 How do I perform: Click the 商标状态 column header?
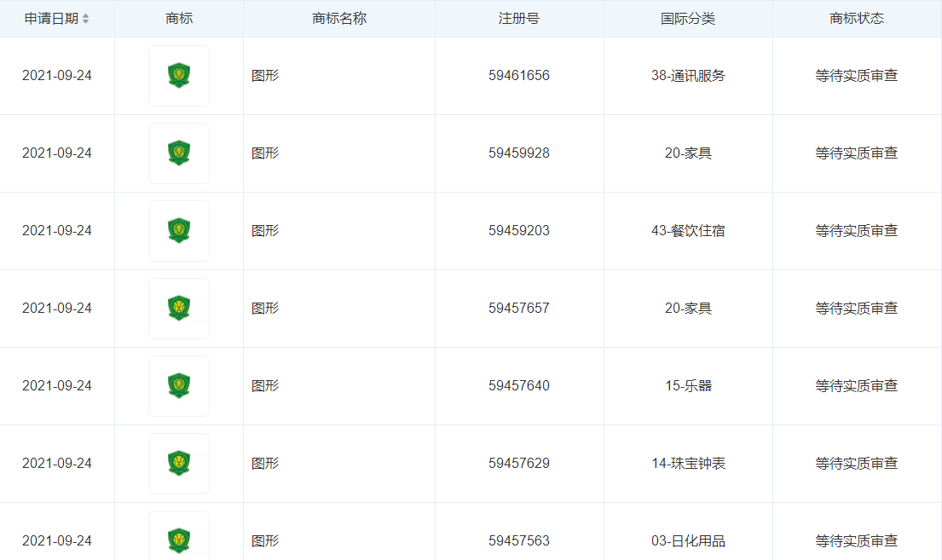tap(857, 19)
